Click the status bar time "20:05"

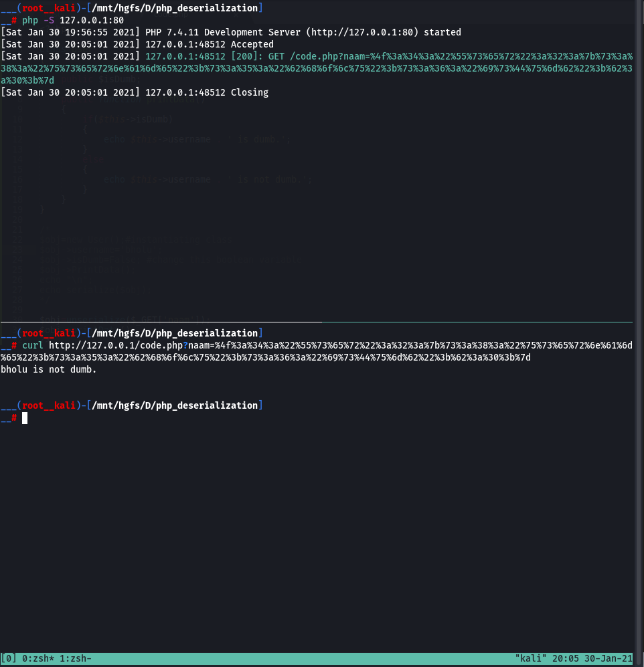[566, 658]
